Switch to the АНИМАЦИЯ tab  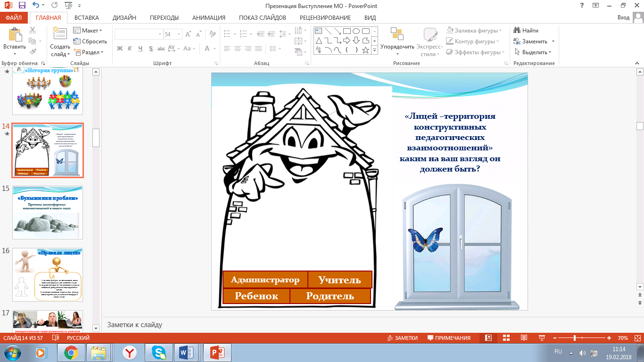click(208, 18)
